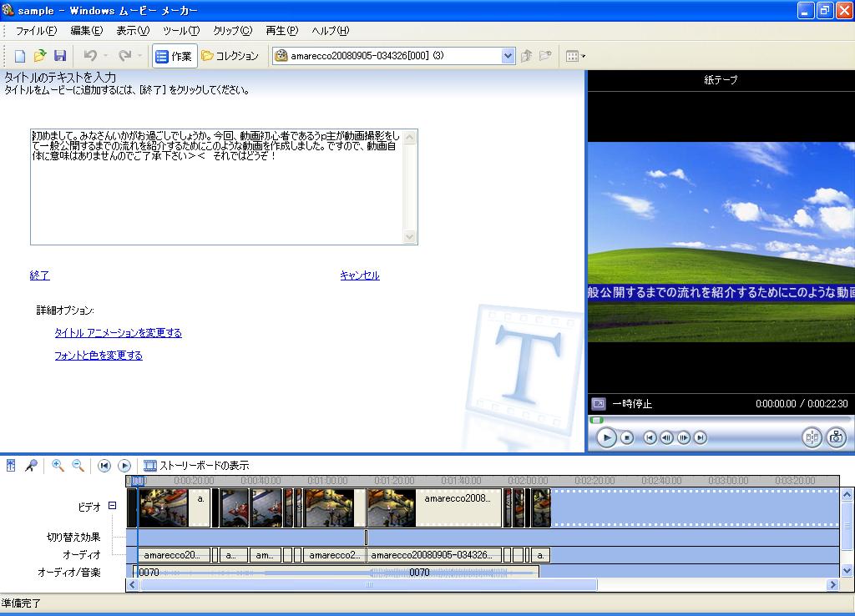Viewport: 855px width, 616px height.
Task: Open the 編集 menu
Action: click(x=87, y=31)
